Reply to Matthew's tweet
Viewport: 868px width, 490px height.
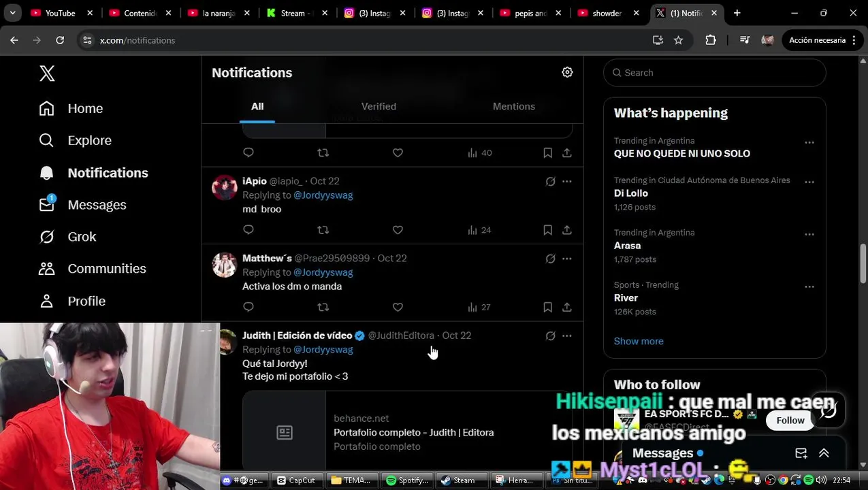(x=248, y=307)
